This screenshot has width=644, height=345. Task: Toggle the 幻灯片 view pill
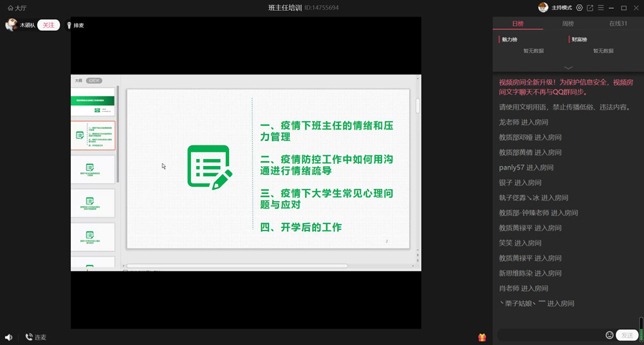(x=94, y=81)
